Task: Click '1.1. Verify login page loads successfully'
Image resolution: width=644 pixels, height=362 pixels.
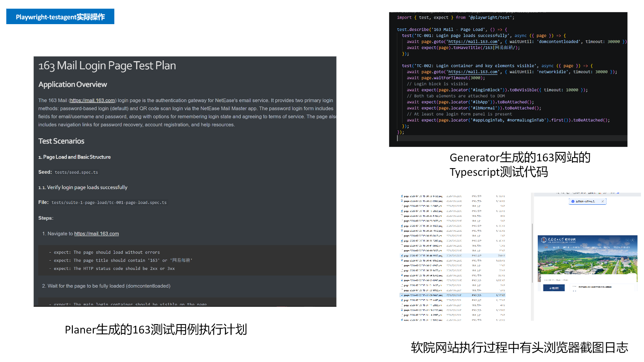Action: [x=83, y=187]
